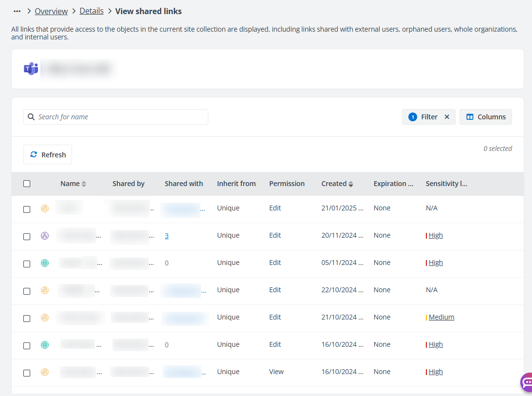Screen dimensions: 532x396
Task: Toggle the select-all checkbox in the table header
Action: (27, 184)
